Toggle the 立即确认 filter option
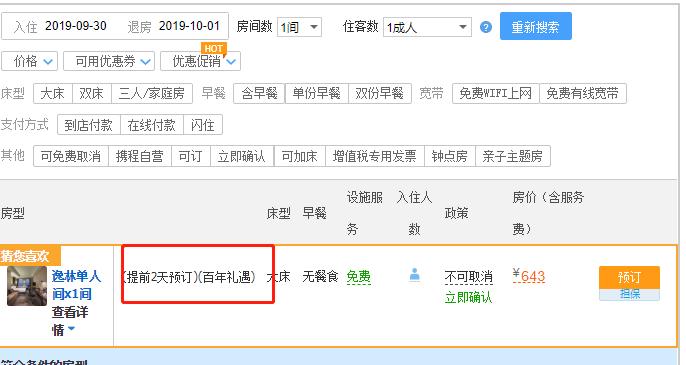Viewport: 686px width, 365px height. (x=242, y=156)
